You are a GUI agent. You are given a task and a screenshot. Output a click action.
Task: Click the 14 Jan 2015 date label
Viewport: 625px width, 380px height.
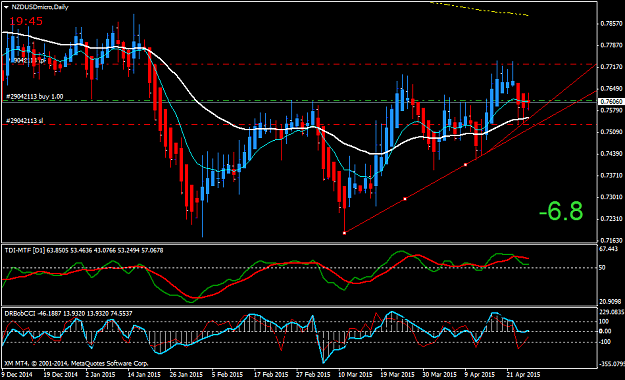click(143, 374)
